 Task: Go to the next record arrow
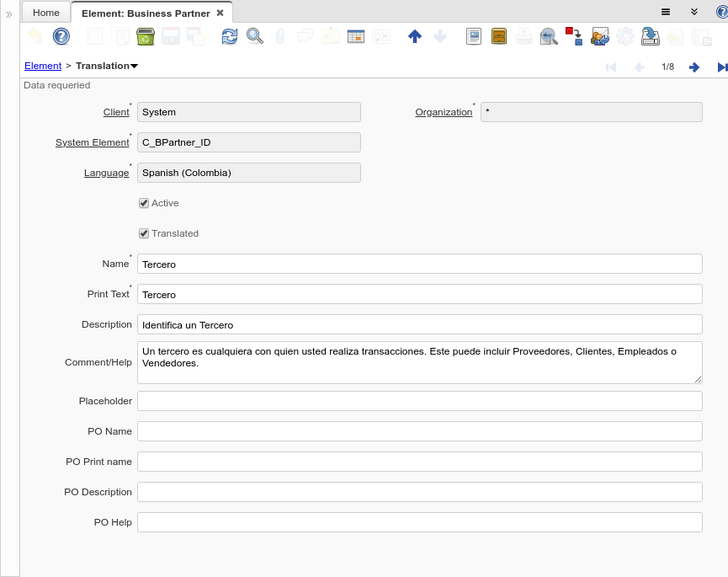click(x=694, y=67)
